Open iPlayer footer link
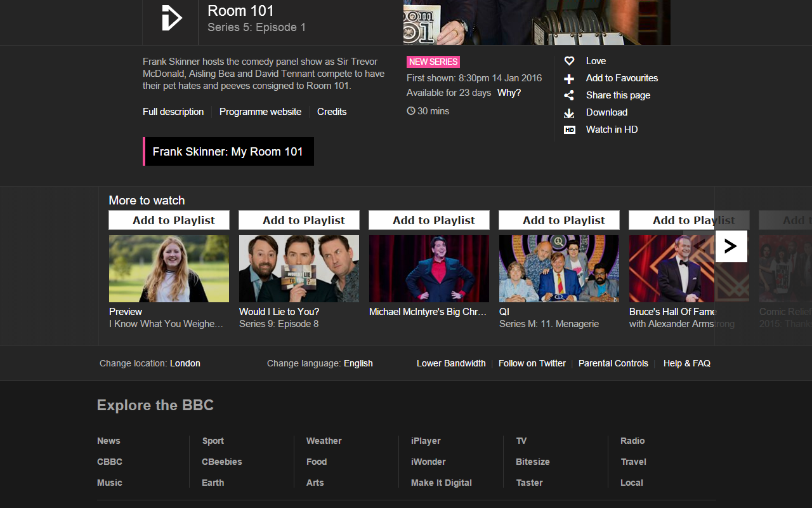Image resolution: width=812 pixels, height=508 pixels. click(426, 441)
